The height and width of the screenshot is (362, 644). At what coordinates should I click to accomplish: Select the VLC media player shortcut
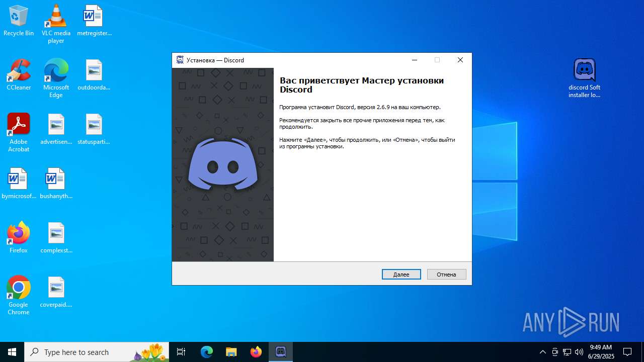click(x=56, y=24)
